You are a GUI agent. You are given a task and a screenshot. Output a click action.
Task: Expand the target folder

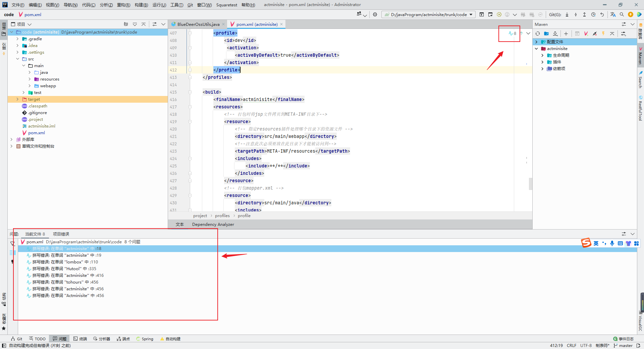[x=17, y=99]
